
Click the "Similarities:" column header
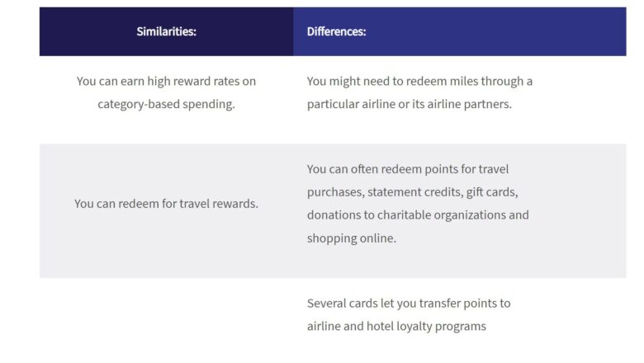[166, 32]
